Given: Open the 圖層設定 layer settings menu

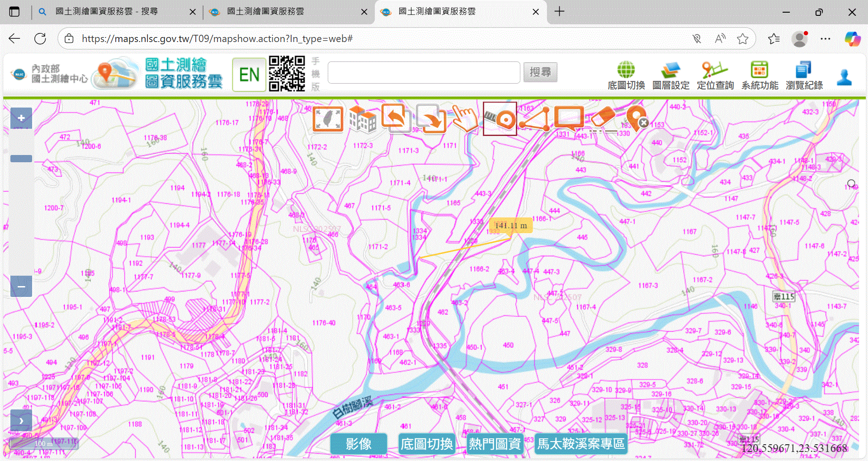Looking at the screenshot, I should [670, 76].
